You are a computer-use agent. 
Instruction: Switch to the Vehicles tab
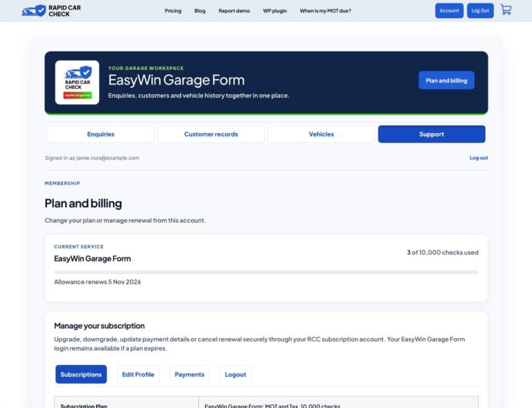pyautogui.click(x=321, y=134)
